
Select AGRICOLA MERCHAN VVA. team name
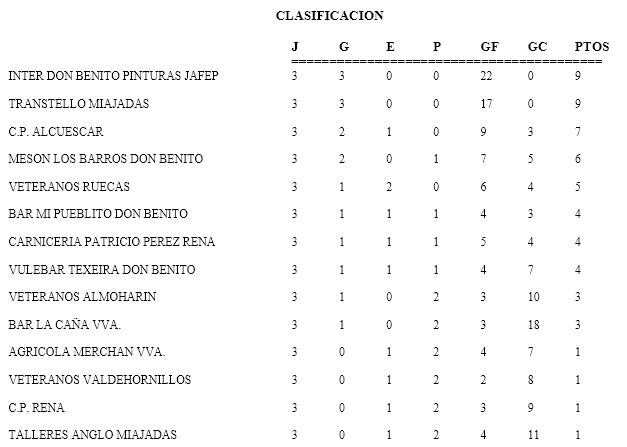(x=86, y=352)
